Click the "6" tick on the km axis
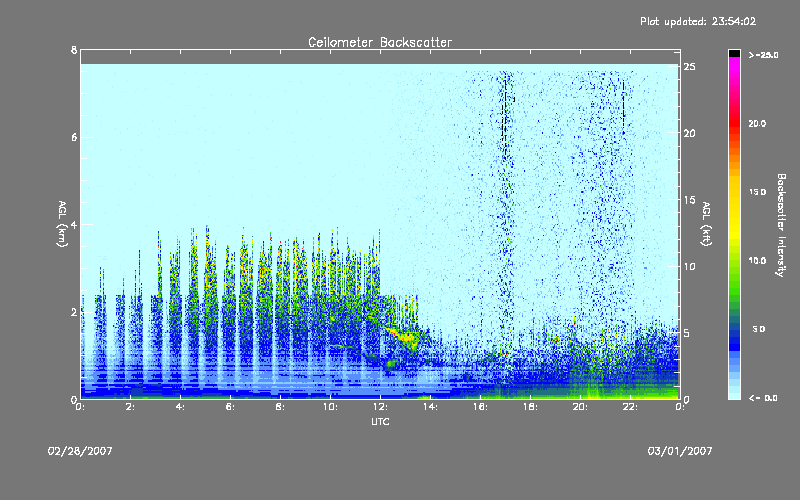Screen dimensions: 800x500 click(x=74, y=137)
